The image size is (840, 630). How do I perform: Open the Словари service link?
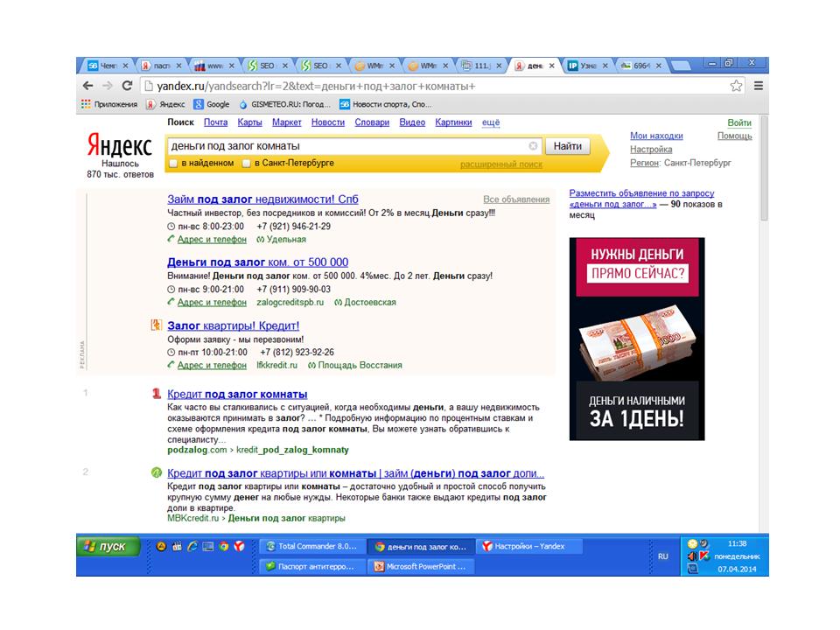[x=372, y=122]
